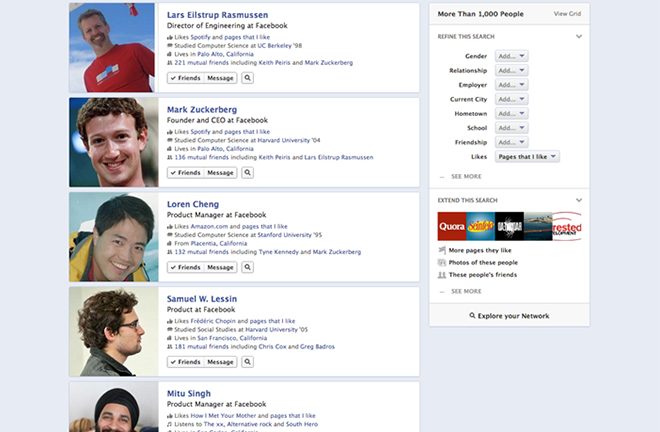Viewport: 660px width, 432px height.
Task: Message Lars Eilstrup Rasmussen
Action: pyautogui.click(x=220, y=78)
